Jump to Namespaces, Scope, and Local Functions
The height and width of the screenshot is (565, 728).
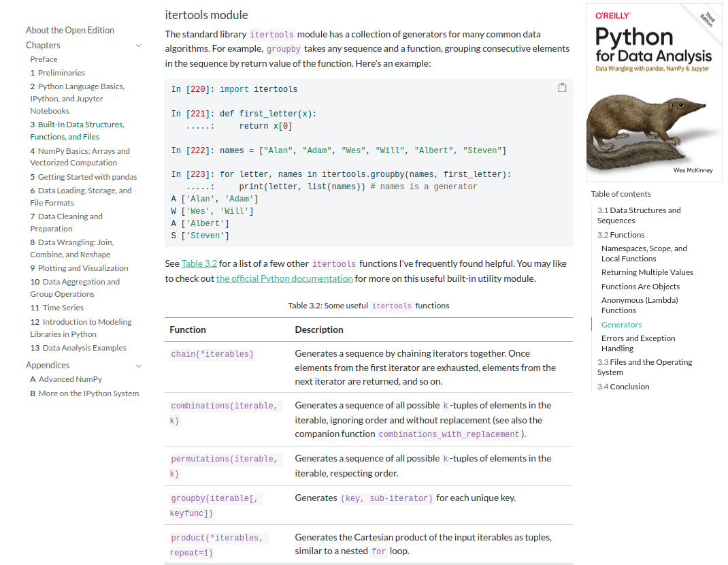point(644,253)
